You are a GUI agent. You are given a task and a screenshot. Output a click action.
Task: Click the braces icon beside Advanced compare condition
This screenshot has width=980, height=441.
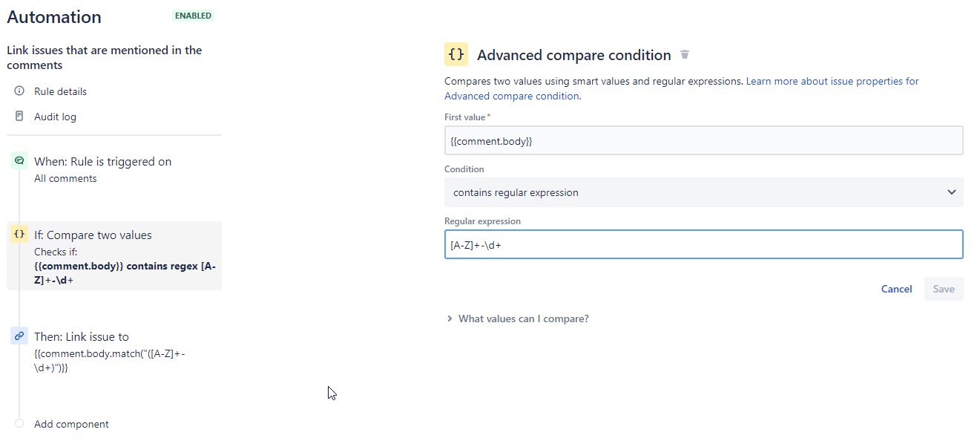point(456,54)
